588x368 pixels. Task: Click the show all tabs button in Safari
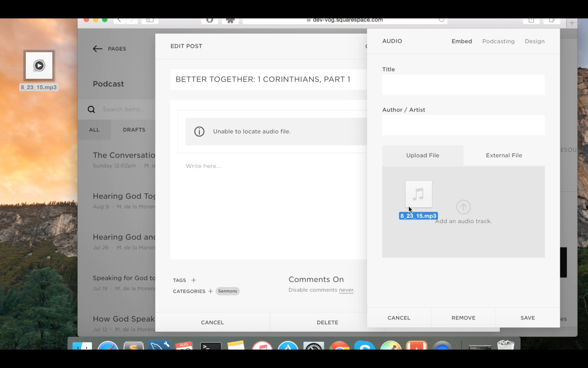click(552, 20)
